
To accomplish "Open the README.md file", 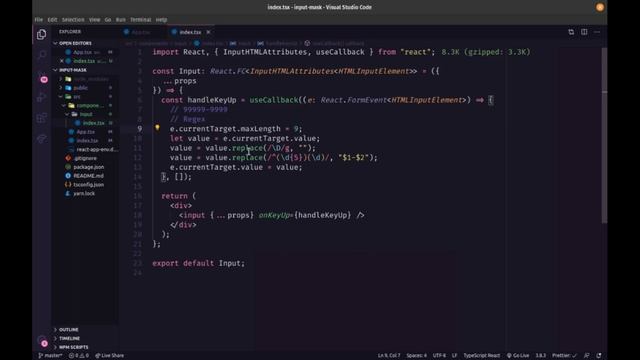I will [88, 176].
